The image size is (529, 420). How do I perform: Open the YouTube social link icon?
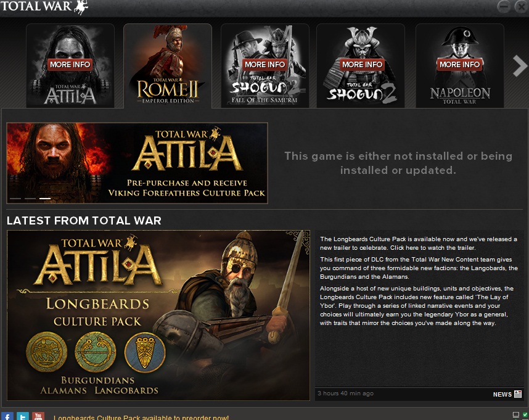pyautogui.click(x=38, y=416)
